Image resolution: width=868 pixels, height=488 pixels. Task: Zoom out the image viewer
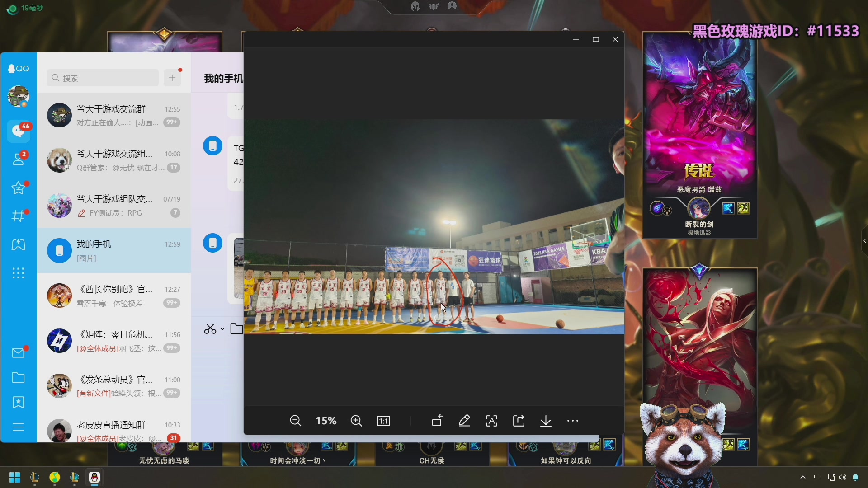[295, 421]
